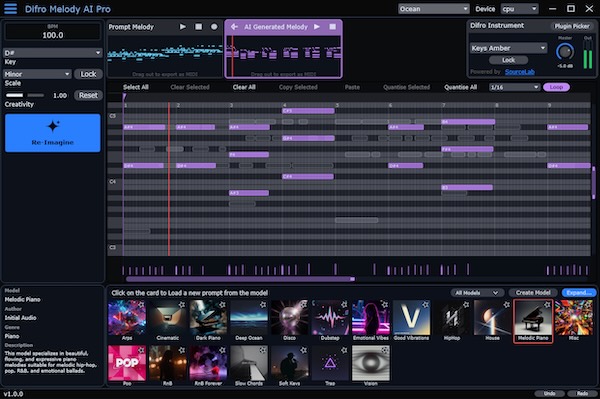Click the back arrow beside AI Generated Melody

[234, 27]
